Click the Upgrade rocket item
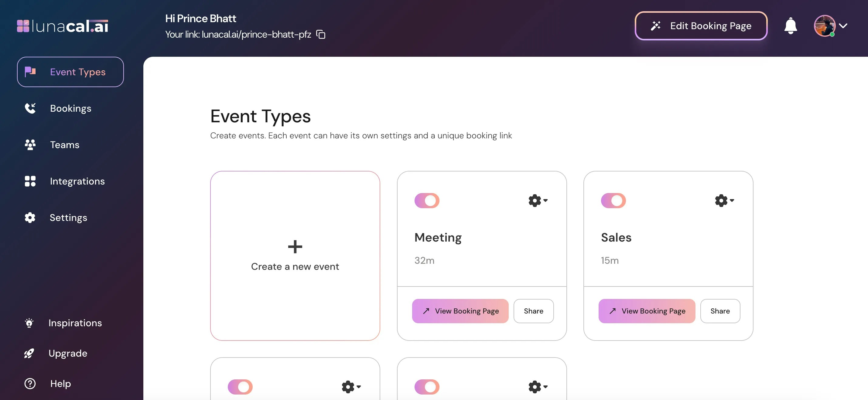 pos(67,353)
